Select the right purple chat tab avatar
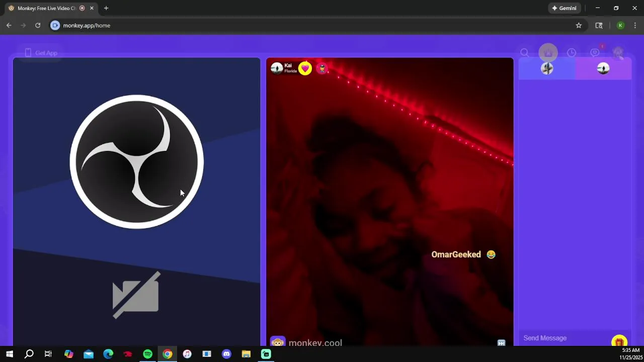The height and width of the screenshot is (362, 644). [x=603, y=68]
